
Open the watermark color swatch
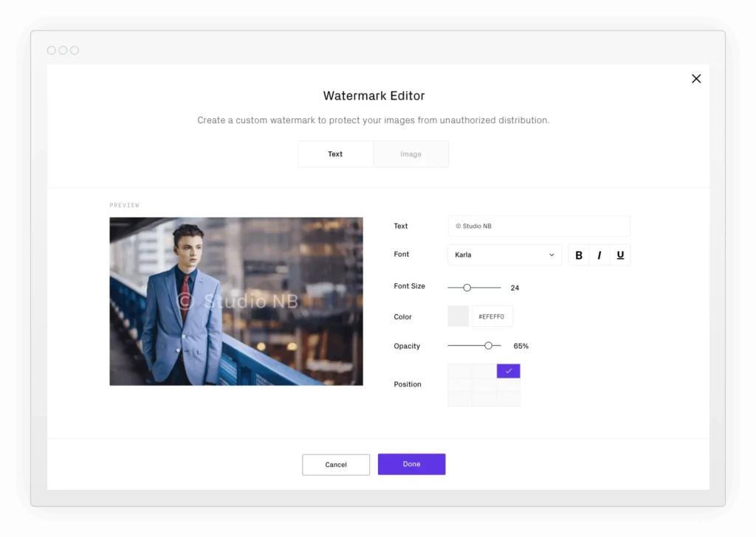pyautogui.click(x=458, y=316)
